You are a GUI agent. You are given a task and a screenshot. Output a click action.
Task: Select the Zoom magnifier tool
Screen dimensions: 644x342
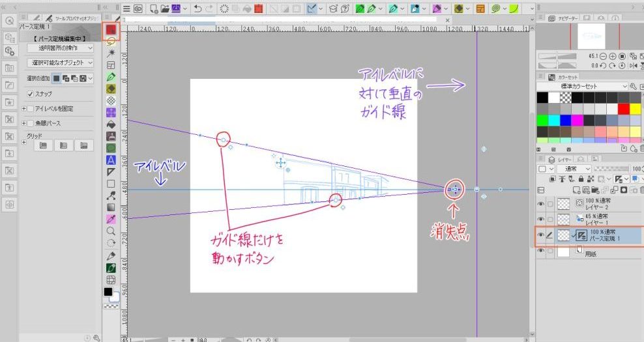coord(111,231)
